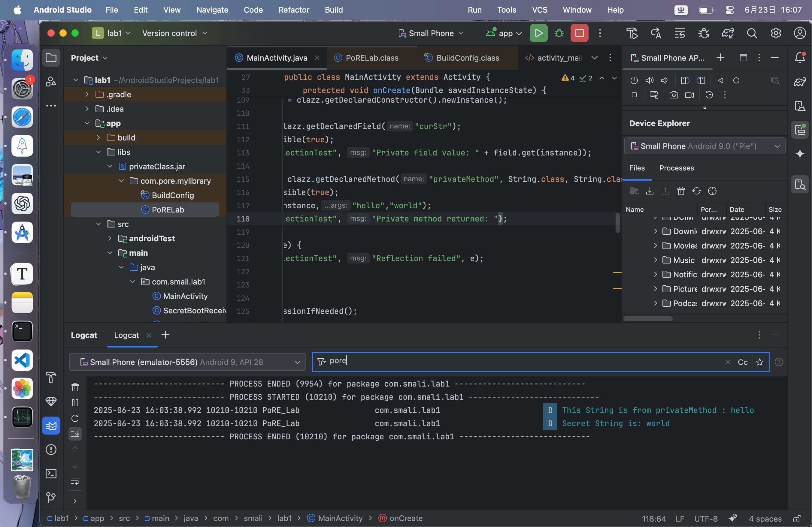Clear Logcat with the trash icon

point(75,387)
